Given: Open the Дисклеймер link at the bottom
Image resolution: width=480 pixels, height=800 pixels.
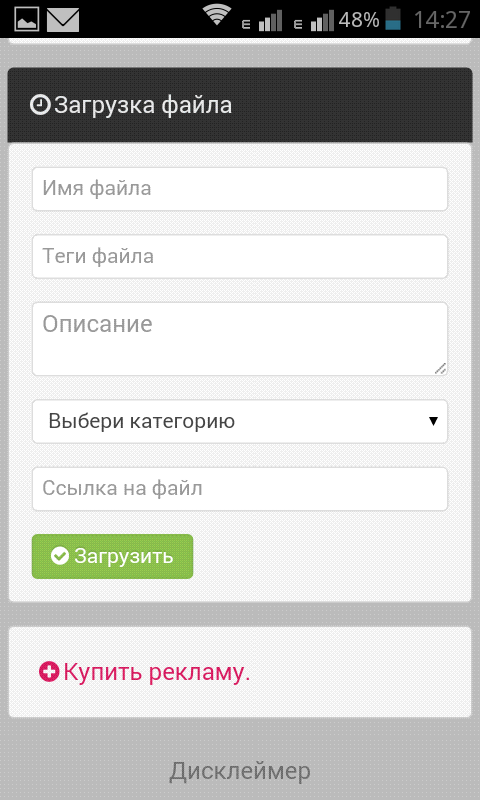Looking at the screenshot, I should pos(240,771).
